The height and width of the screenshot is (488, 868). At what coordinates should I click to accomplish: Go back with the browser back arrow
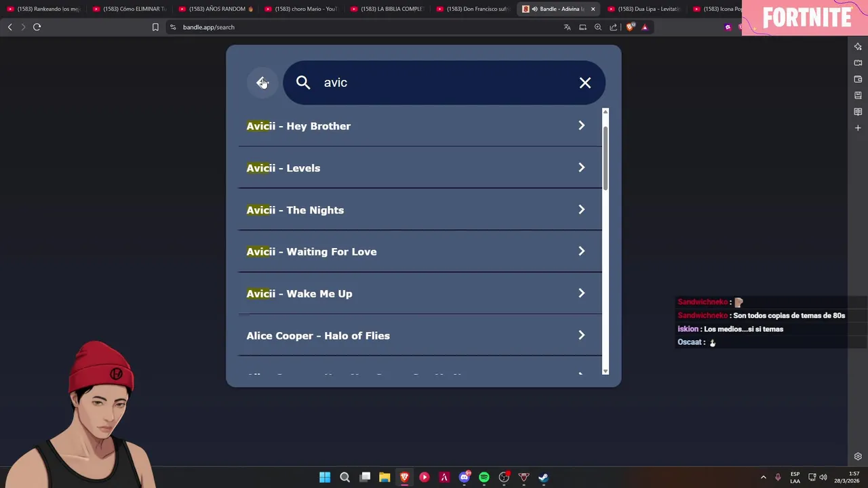pos(9,27)
